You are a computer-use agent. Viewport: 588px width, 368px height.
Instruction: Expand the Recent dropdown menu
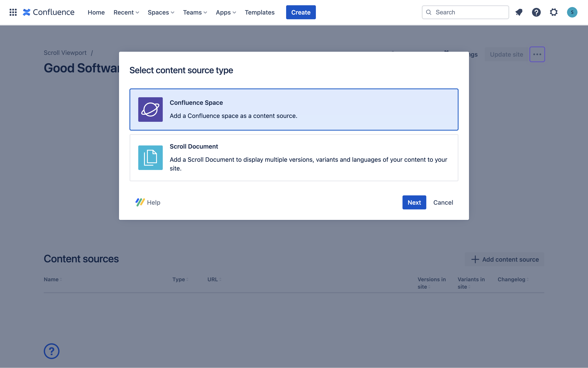click(126, 12)
